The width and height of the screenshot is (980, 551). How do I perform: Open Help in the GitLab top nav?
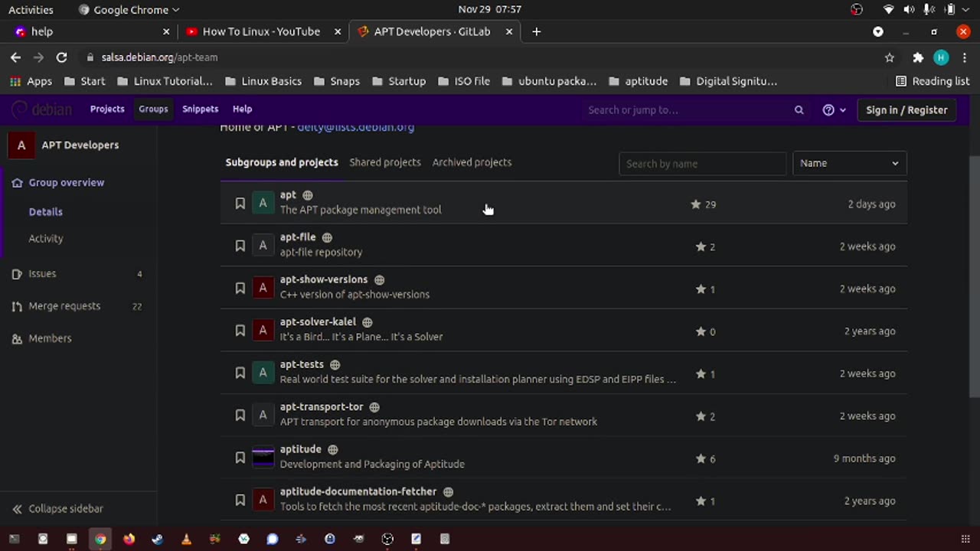[242, 109]
